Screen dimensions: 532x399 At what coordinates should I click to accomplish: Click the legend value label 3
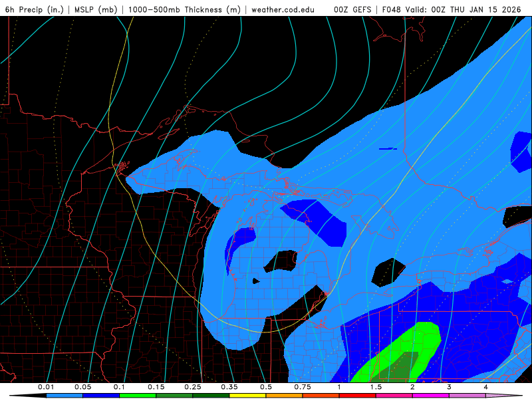pyautogui.click(x=450, y=387)
